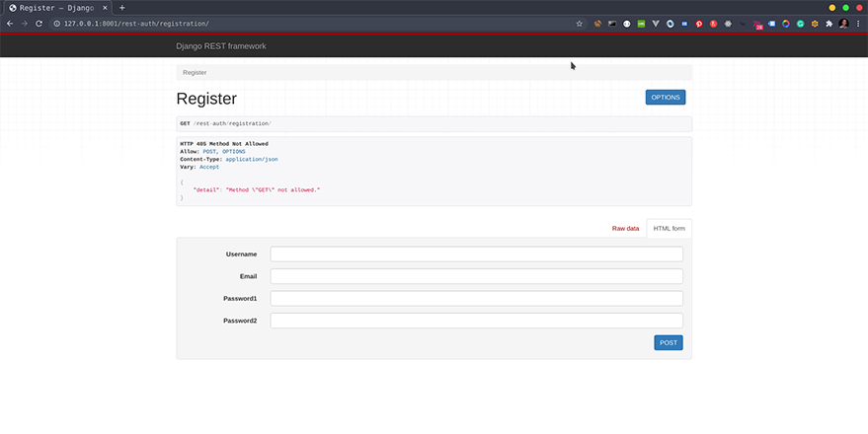Open the Chrome profile avatar
Screen dimensions: 868x434
843,24
